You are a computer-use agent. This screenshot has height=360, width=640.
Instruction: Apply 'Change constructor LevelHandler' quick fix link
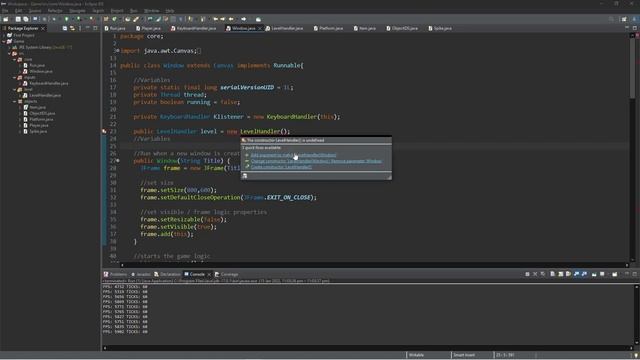316,161
